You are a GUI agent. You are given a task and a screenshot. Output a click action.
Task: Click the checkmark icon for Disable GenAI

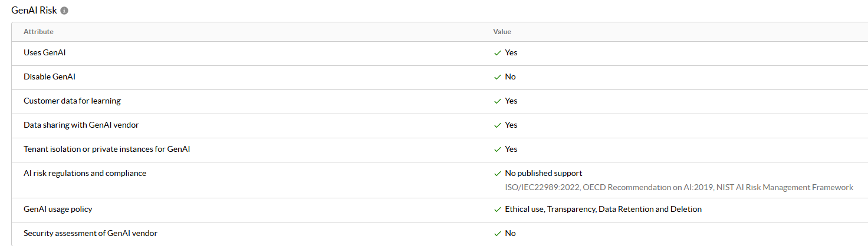(x=498, y=77)
